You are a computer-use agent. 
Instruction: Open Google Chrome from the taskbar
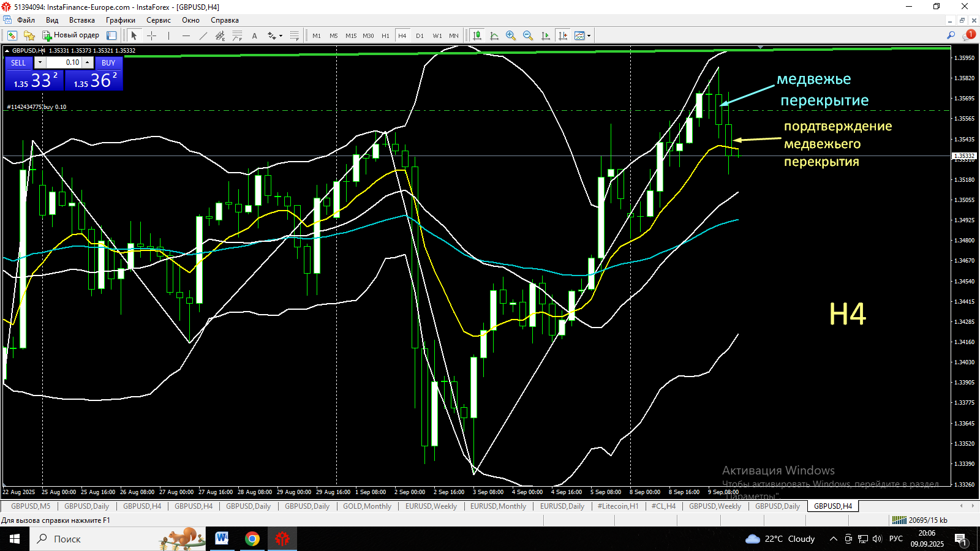[x=252, y=539]
